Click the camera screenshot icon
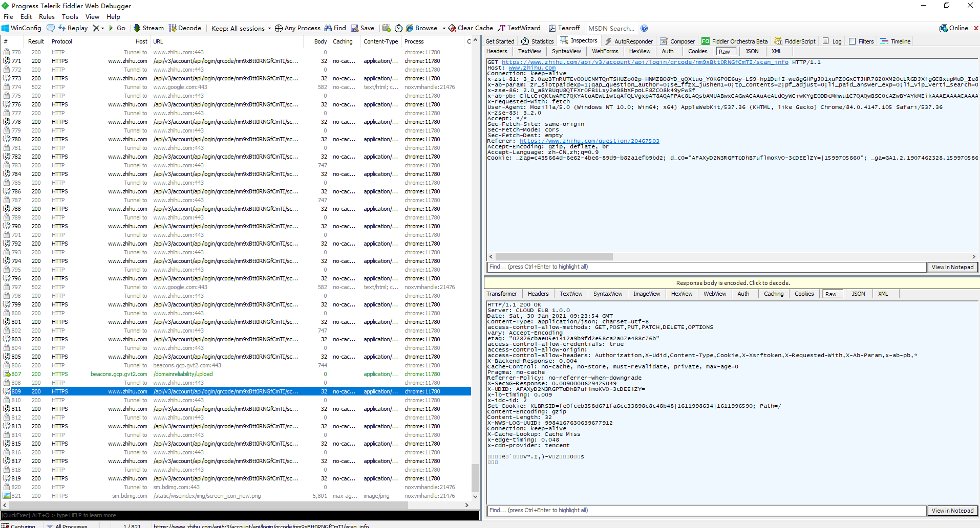Screen dimensions: 980x528 click(x=387, y=28)
